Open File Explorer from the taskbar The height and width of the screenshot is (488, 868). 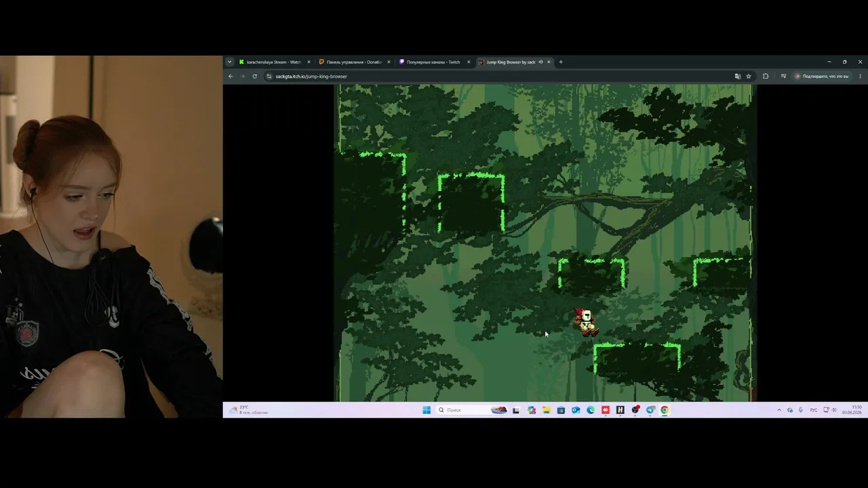tap(546, 410)
